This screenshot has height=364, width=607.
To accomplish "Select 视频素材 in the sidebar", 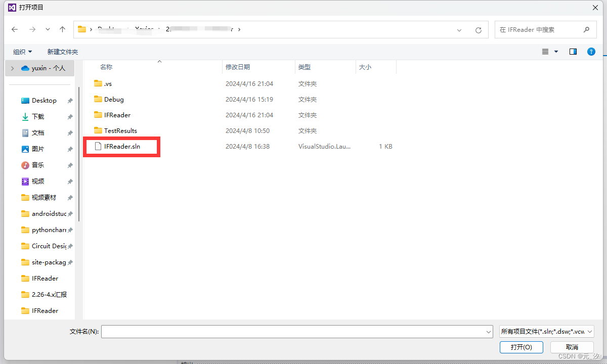I will tap(45, 197).
